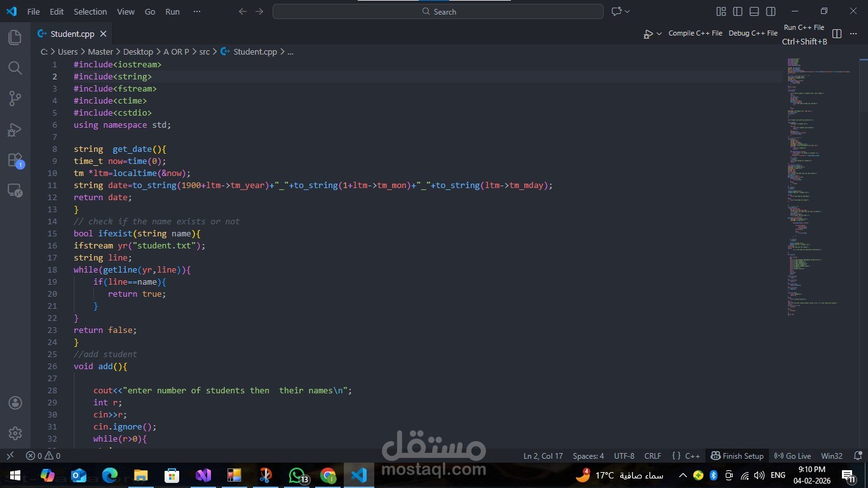Open the 'Desktop' breadcrumb dropdown
Screen dimensions: 868x488
tap(138, 52)
